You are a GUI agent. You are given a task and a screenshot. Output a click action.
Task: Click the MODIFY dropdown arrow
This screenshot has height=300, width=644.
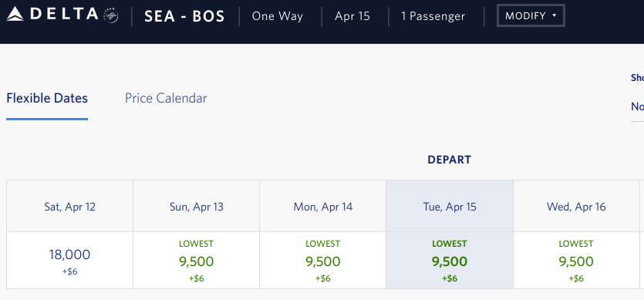(554, 15)
